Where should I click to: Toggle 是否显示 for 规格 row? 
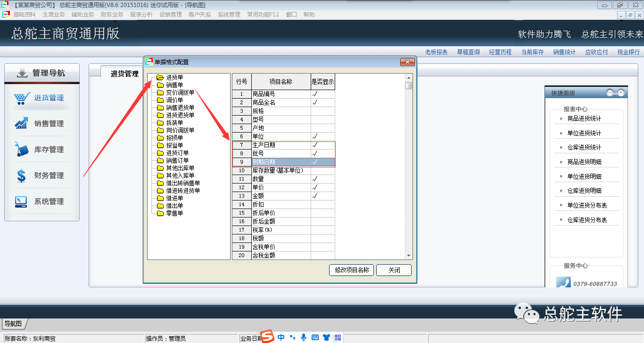[323, 111]
